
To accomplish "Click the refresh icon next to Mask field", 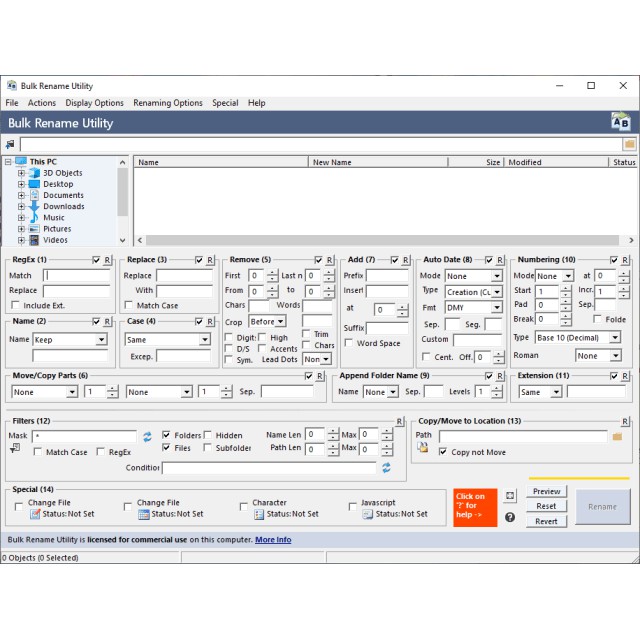I will pyautogui.click(x=147, y=436).
